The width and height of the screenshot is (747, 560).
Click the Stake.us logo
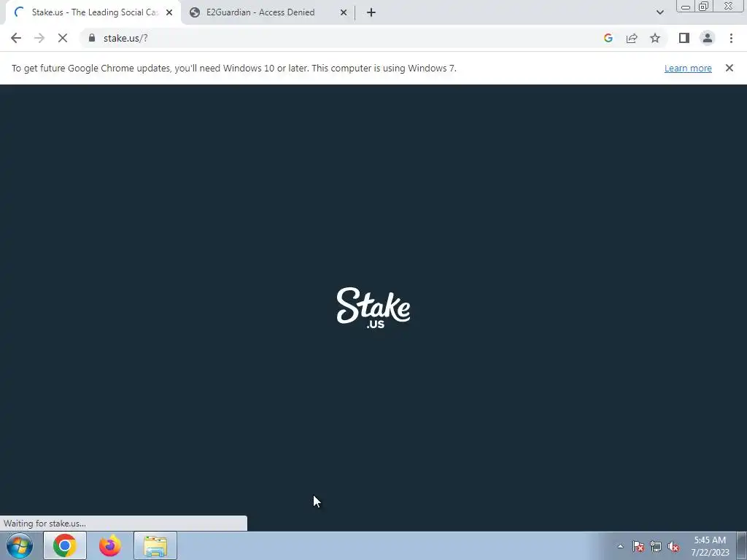[x=373, y=308]
